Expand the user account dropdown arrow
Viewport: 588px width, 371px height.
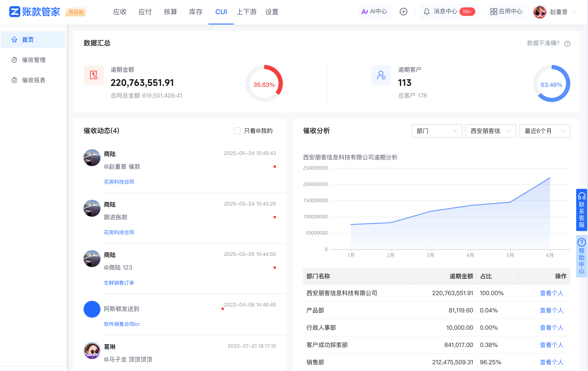coord(574,12)
